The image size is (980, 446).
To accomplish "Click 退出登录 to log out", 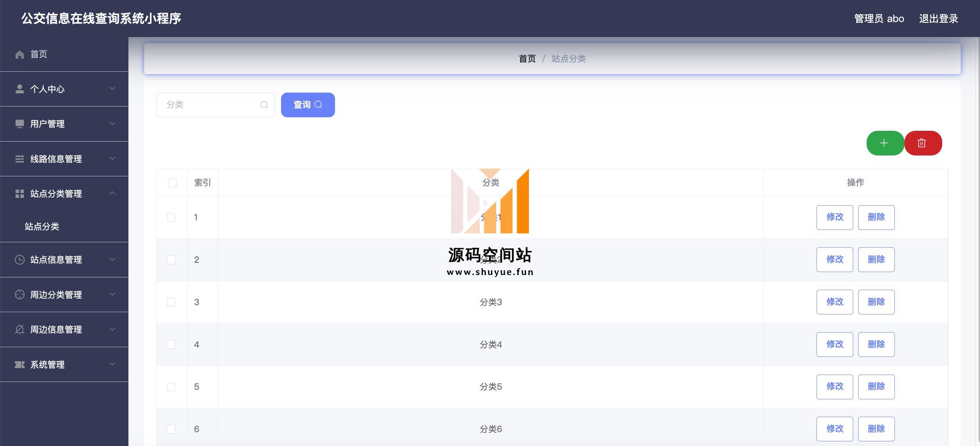I will (938, 19).
